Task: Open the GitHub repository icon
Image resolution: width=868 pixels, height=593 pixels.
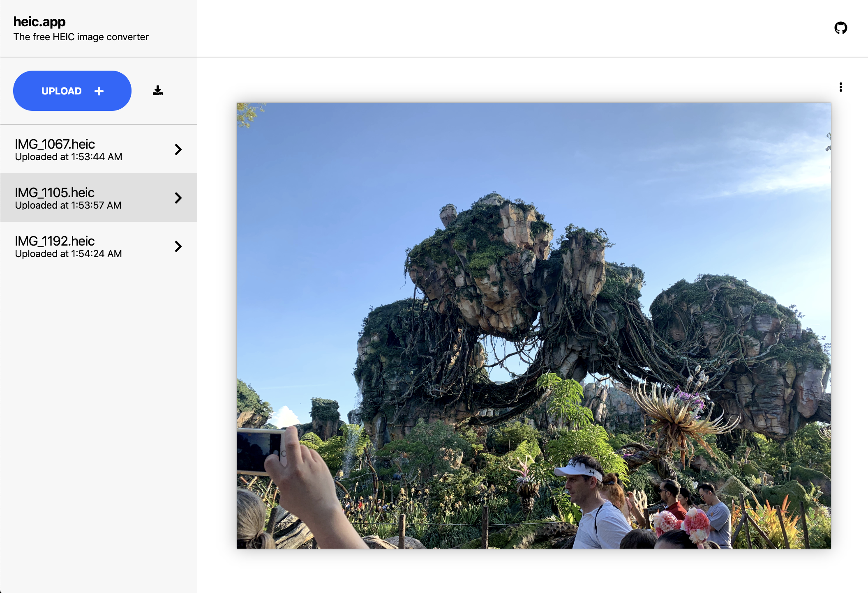Action: tap(840, 28)
